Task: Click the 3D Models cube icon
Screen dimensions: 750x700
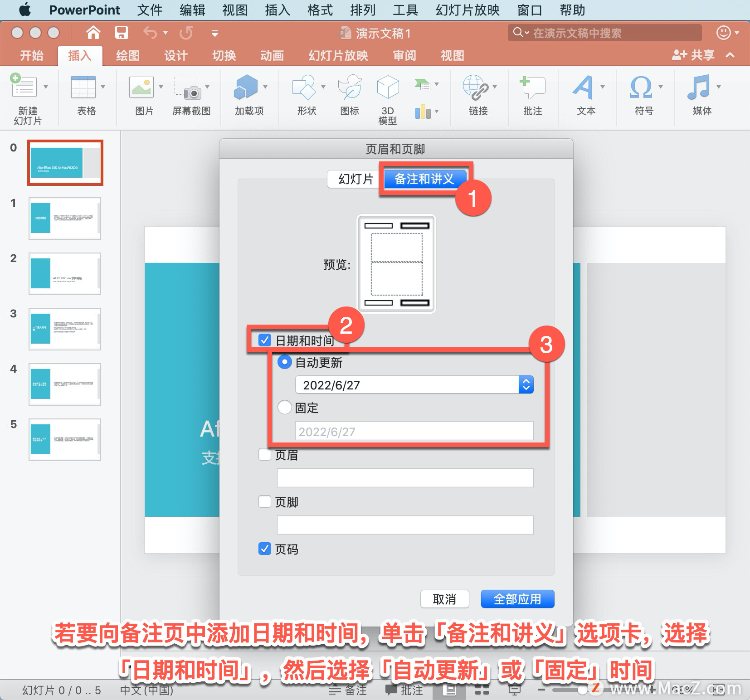Action: (x=388, y=87)
